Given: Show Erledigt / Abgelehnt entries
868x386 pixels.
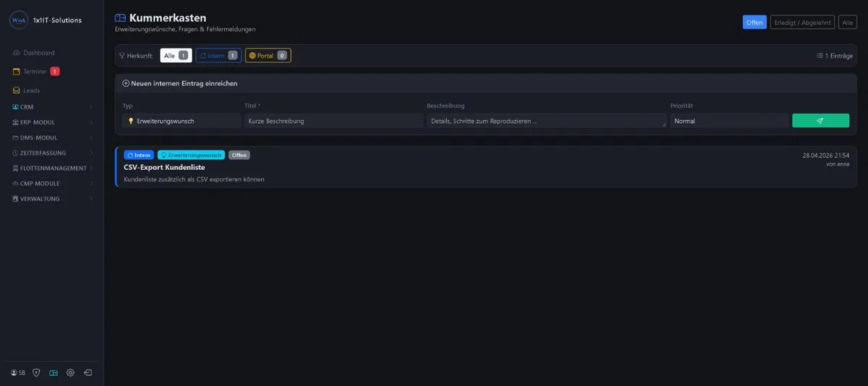Looking at the screenshot, I should (802, 22).
